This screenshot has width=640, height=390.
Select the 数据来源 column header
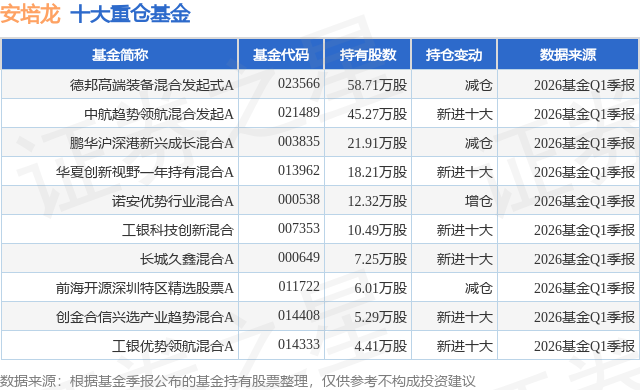(568, 55)
